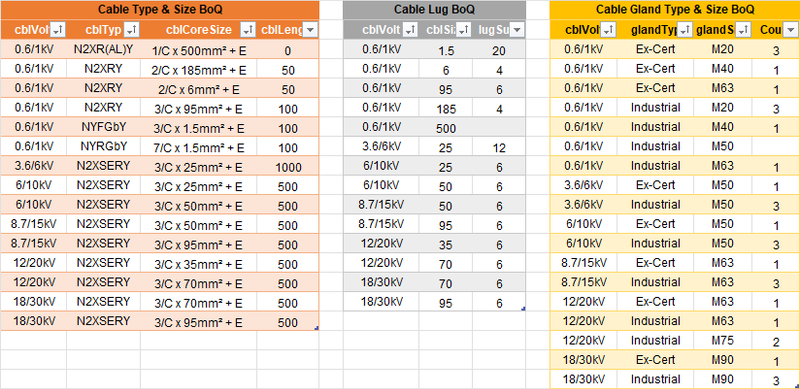Select the Cable Type & Size BoQ title cell

pyautogui.click(x=160, y=10)
